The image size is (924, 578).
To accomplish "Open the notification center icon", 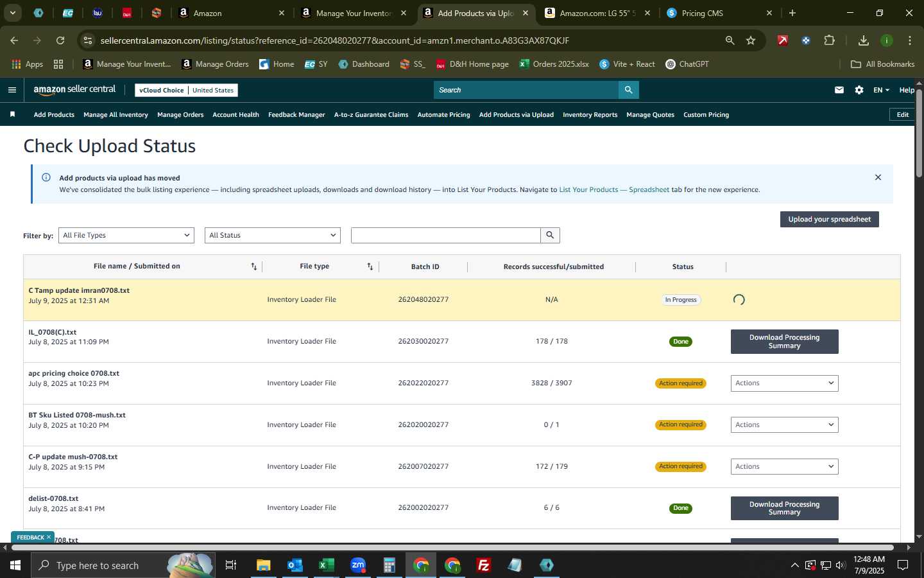I will click(x=903, y=565).
